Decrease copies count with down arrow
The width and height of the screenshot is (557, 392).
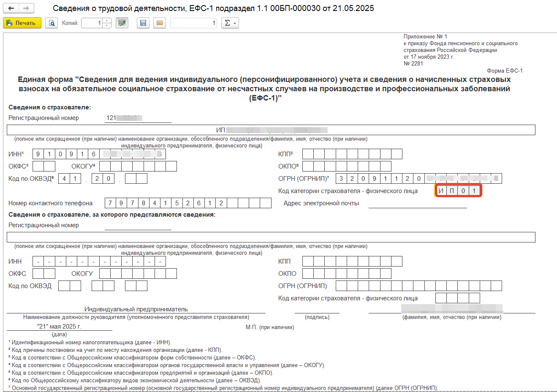(x=107, y=25)
